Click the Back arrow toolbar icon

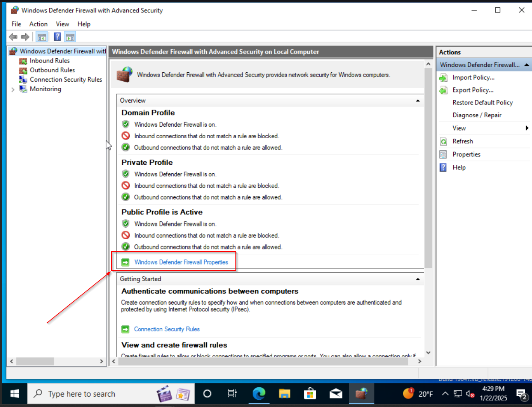pos(13,37)
